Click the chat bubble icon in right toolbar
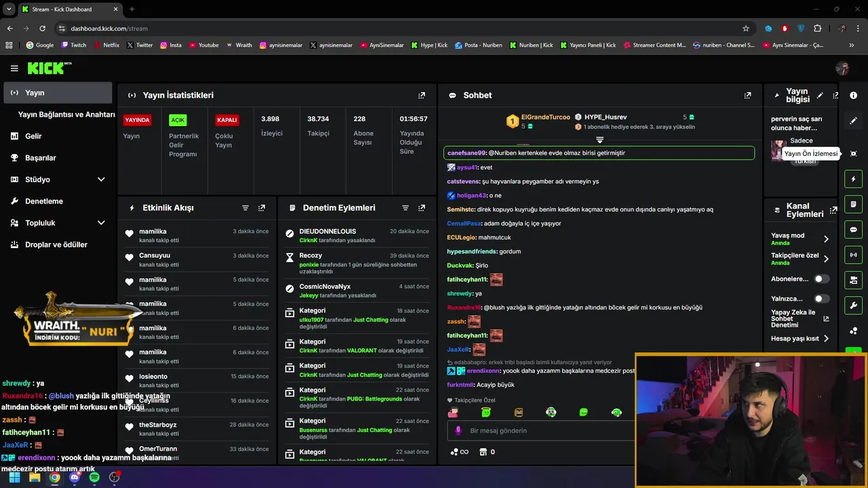This screenshot has height=488, width=868. coord(854,230)
